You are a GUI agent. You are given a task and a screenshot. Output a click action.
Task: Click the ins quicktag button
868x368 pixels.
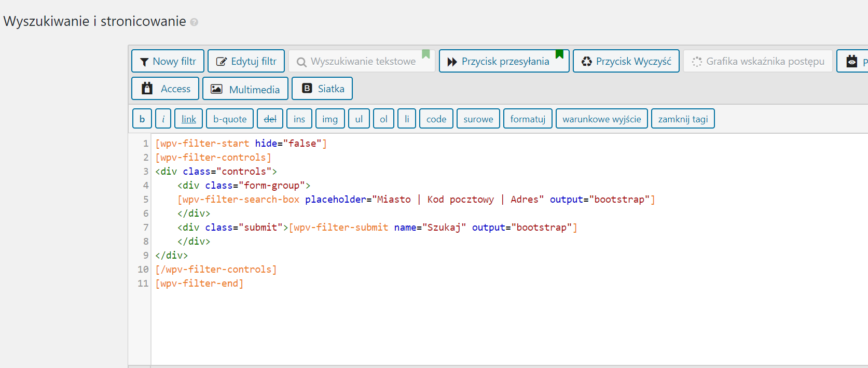(x=299, y=119)
